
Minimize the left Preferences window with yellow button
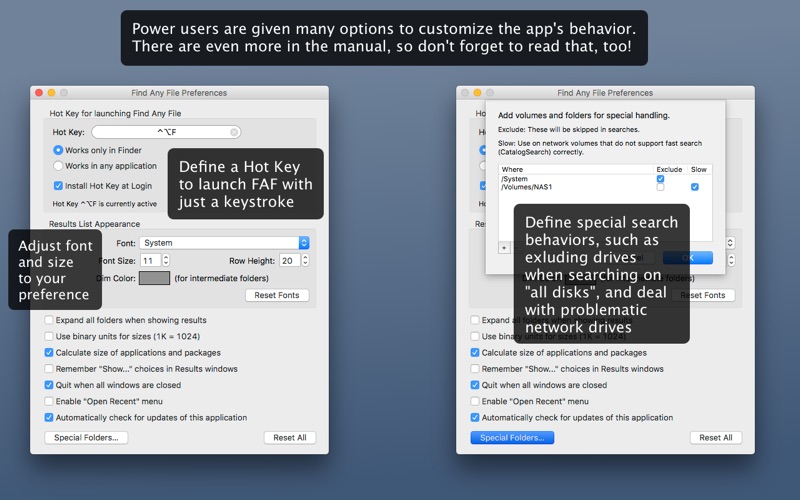tap(51, 93)
